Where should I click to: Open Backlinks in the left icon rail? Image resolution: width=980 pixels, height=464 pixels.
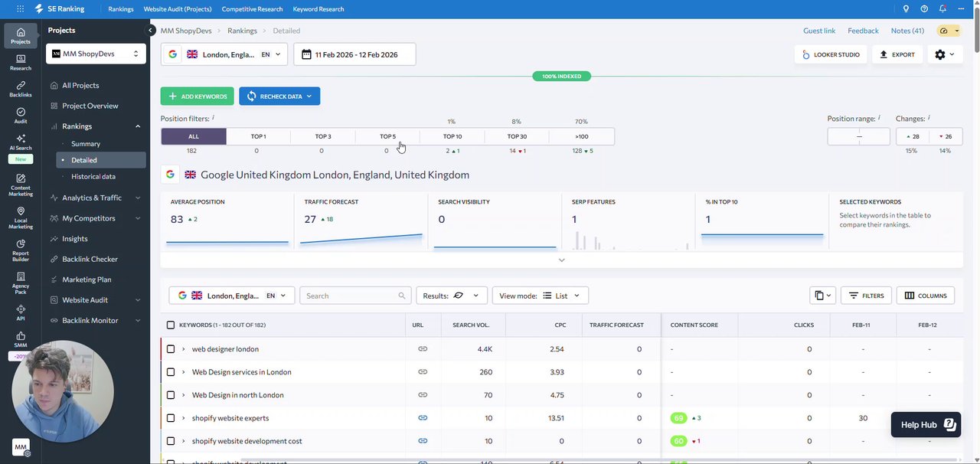tap(21, 89)
